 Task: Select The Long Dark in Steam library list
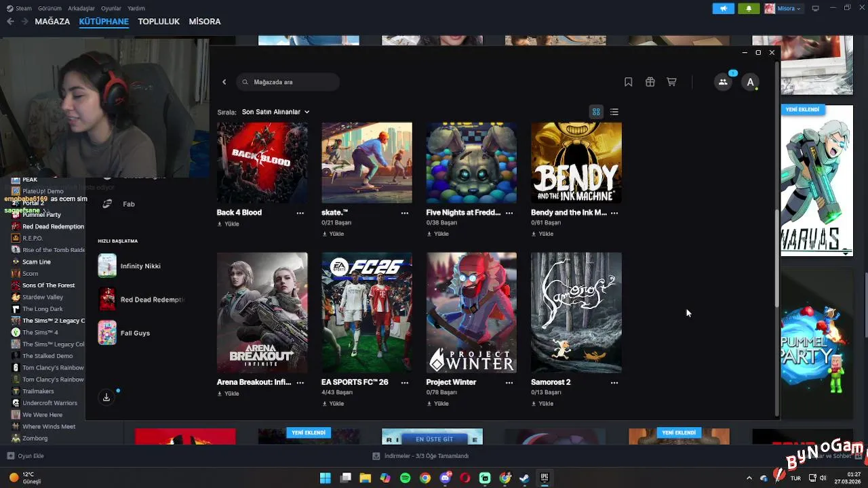(x=42, y=309)
